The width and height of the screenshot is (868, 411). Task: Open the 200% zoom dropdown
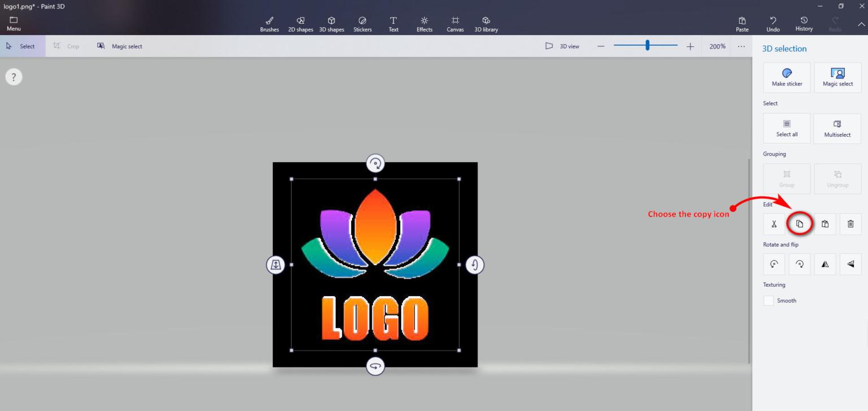717,46
